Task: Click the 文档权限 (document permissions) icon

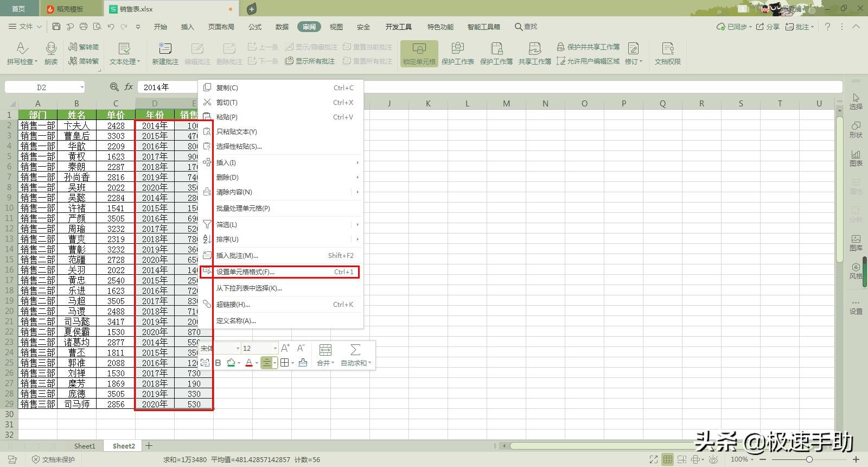Action: point(667,49)
